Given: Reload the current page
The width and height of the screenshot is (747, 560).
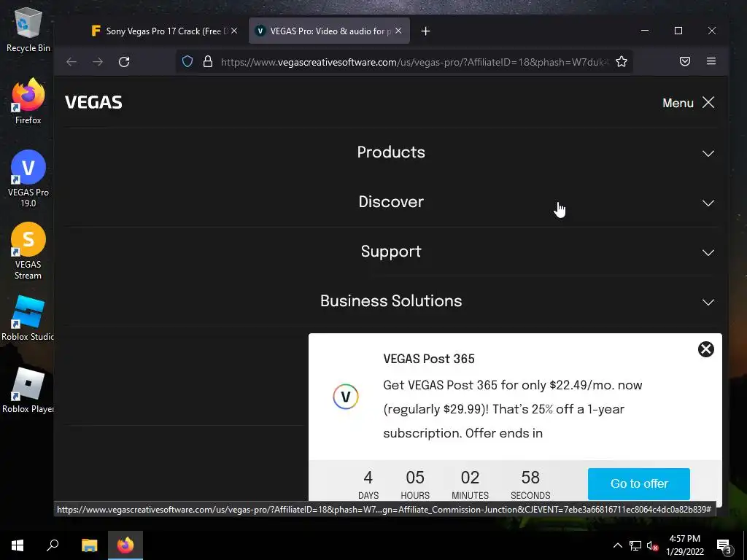Looking at the screenshot, I should 124,62.
